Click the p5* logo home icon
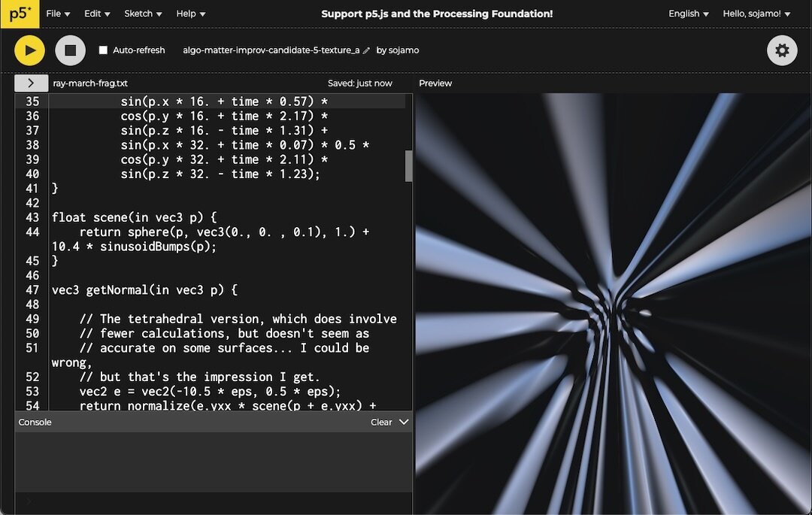Image resolution: width=812 pixels, height=515 pixels. tap(20, 14)
